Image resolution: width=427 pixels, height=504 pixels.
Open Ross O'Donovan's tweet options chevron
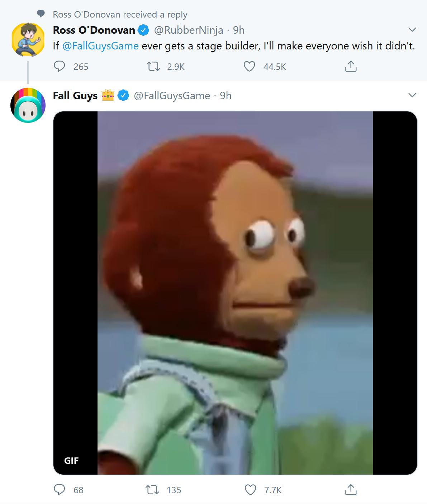412,29
